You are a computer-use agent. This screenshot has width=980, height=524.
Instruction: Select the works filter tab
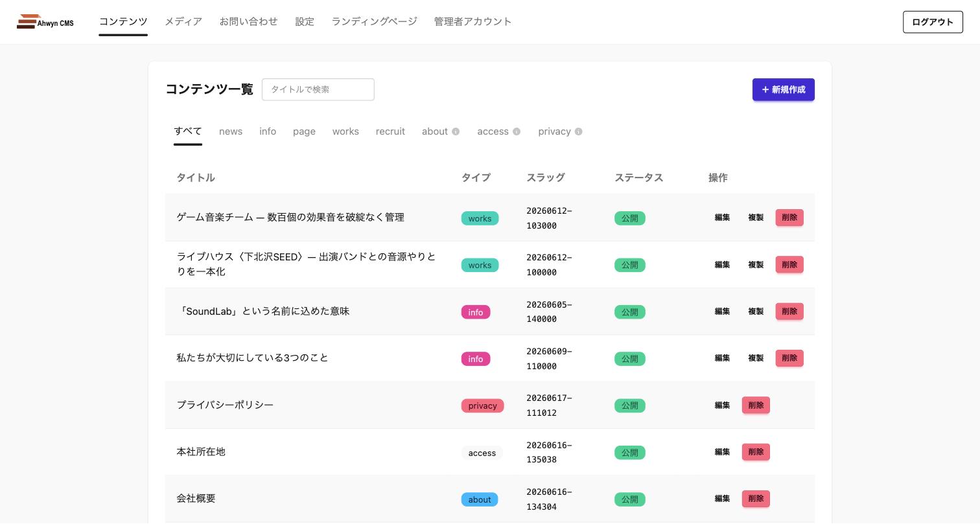(x=345, y=131)
